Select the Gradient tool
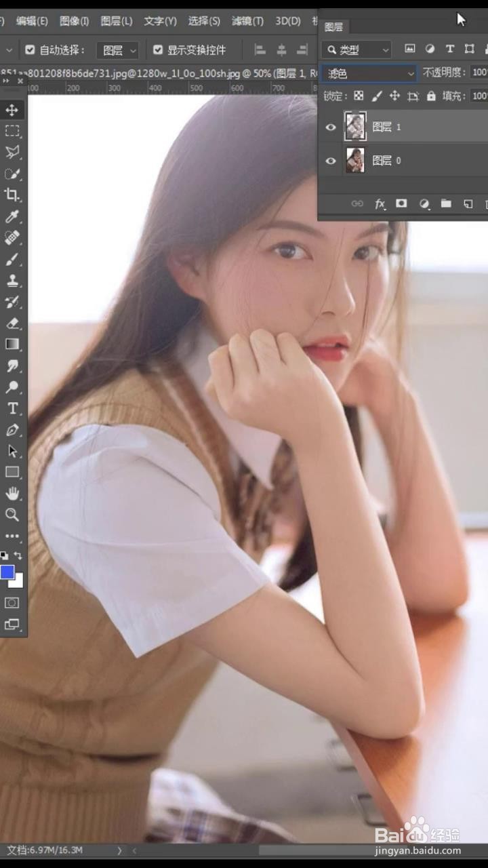Viewport: 488px width, 868px height. 12,344
